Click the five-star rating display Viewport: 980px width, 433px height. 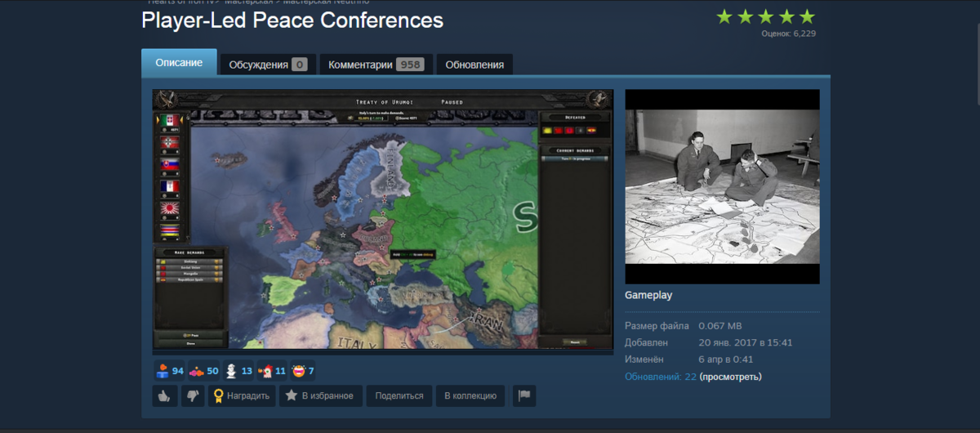click(765, 16)
